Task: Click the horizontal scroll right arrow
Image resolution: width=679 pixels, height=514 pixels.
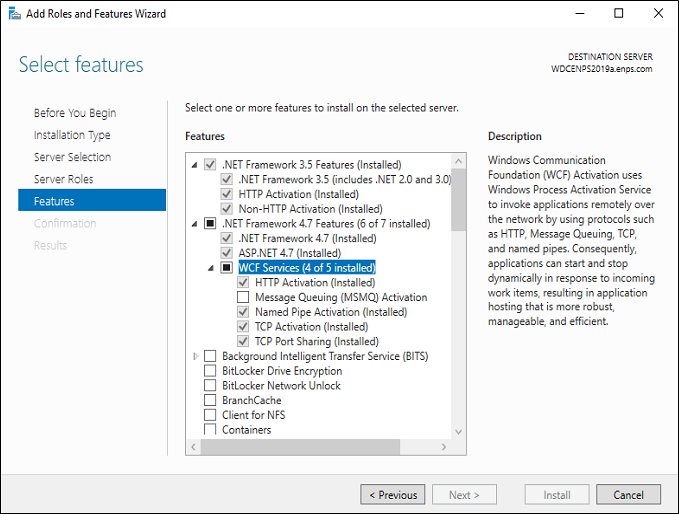Action: [443, 447]
